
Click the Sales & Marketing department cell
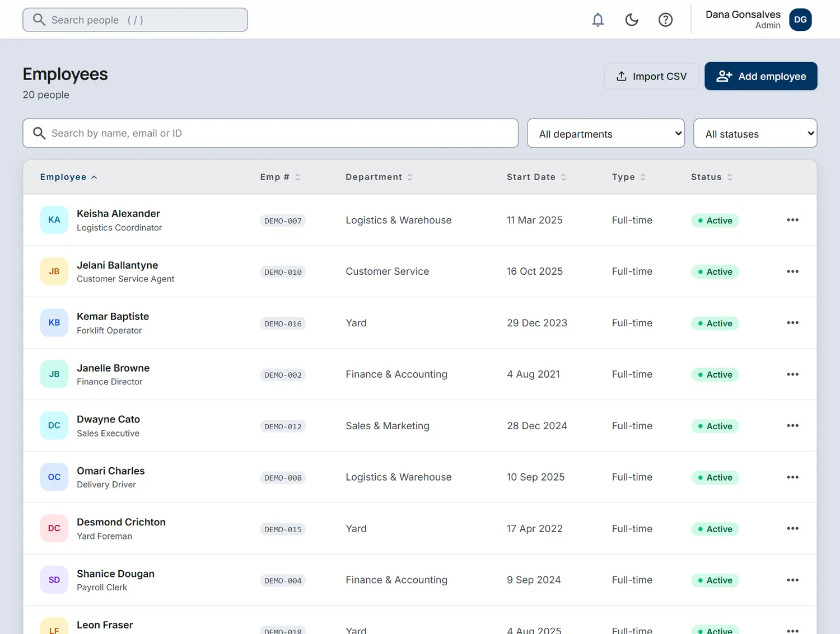(388, 426)
